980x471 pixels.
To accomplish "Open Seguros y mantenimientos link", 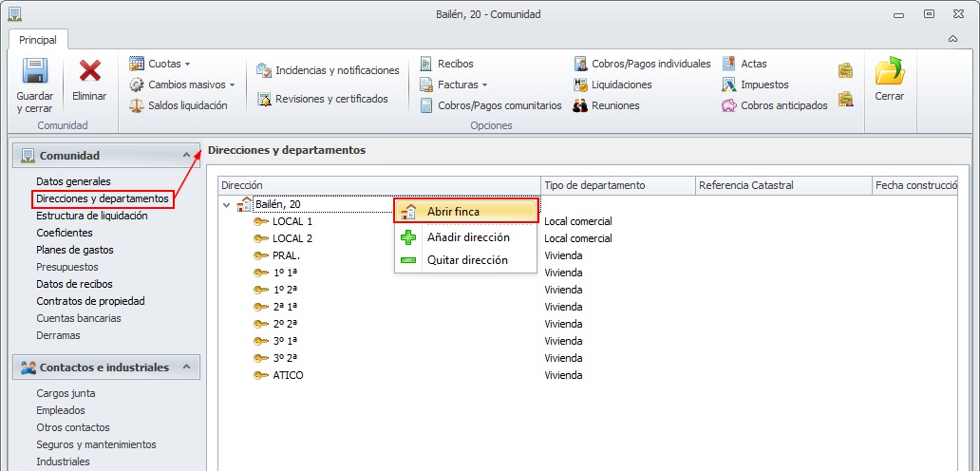I will coord(96,444).
